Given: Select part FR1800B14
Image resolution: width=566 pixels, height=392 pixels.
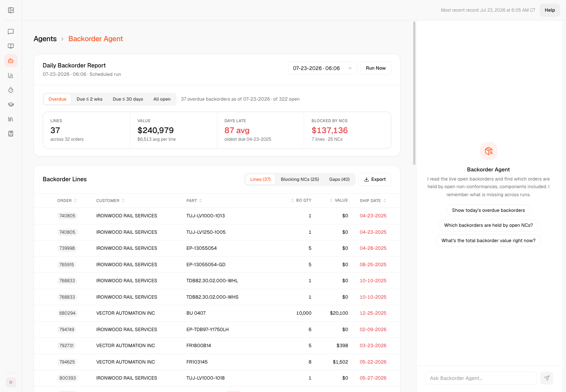Looking at the screenshot, I should pos(199,346).
